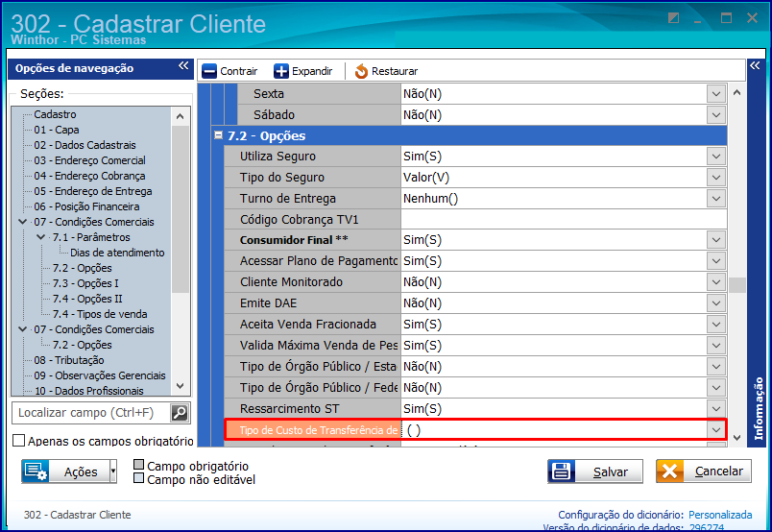Click the property grid scroll up arrow
The width and height of the screenshot is (772, 532).
(737, 92)
